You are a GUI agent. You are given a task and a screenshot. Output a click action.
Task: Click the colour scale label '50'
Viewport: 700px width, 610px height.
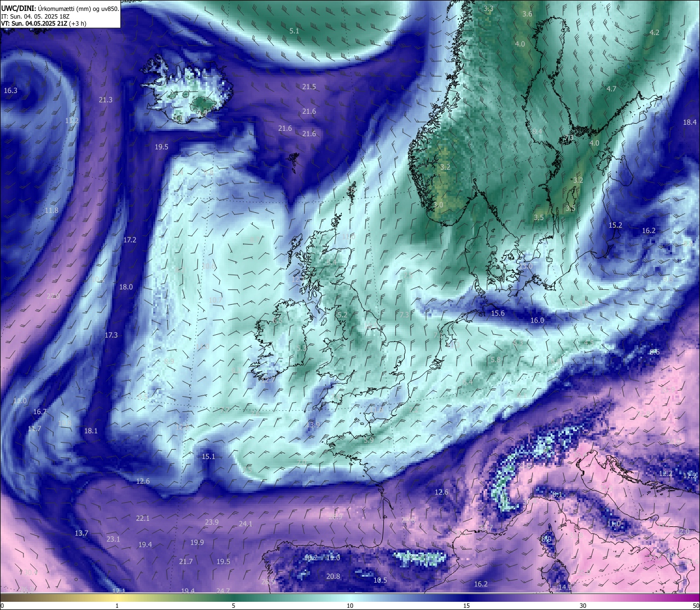pos(695,606)
